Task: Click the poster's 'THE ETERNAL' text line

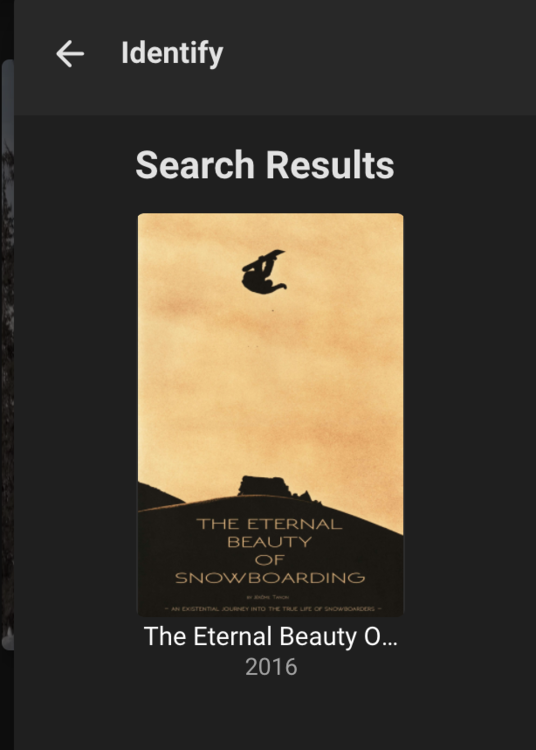Action: point(270,524)
